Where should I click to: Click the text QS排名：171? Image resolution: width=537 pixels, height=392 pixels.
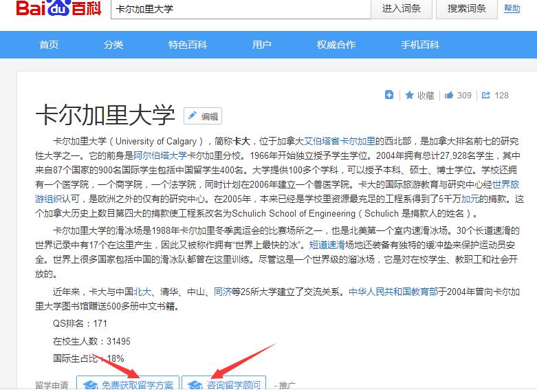[80, 323]
